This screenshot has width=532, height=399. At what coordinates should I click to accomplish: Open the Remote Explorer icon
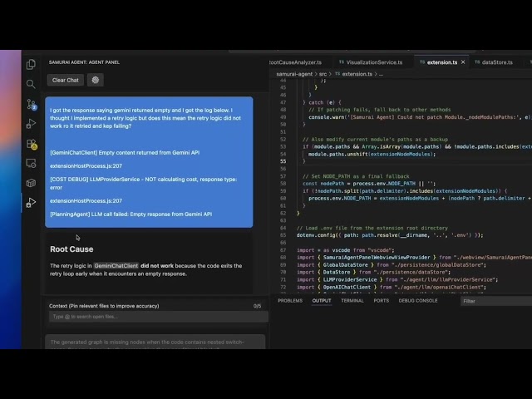point(31,163)
